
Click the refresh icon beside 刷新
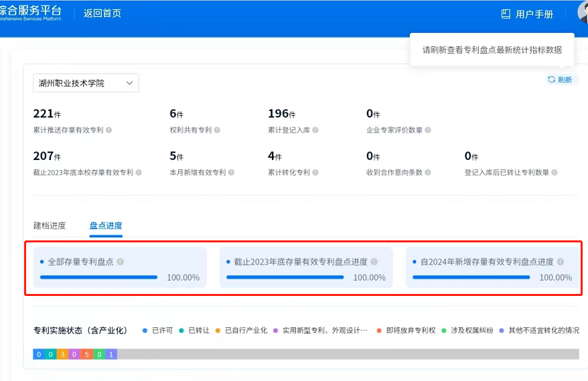click(x=551, y=80)
